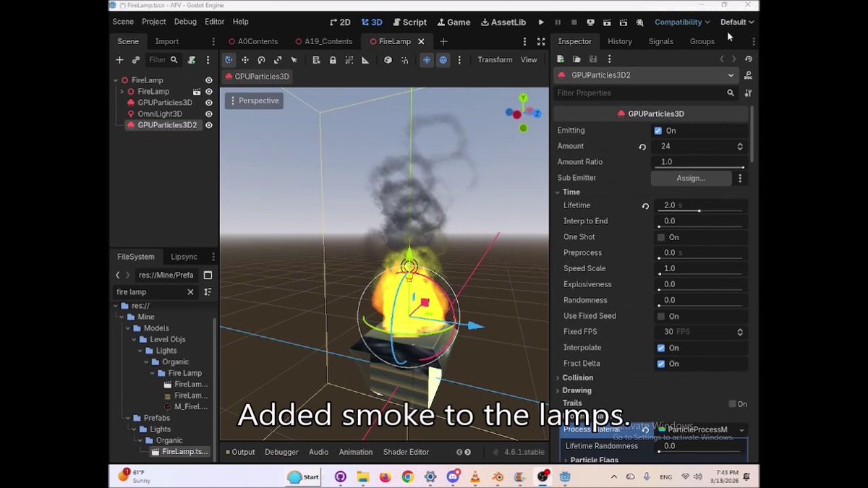Enable the One Shot checkbox
Screen dimensions: 868x488
[x=661, y=237]
